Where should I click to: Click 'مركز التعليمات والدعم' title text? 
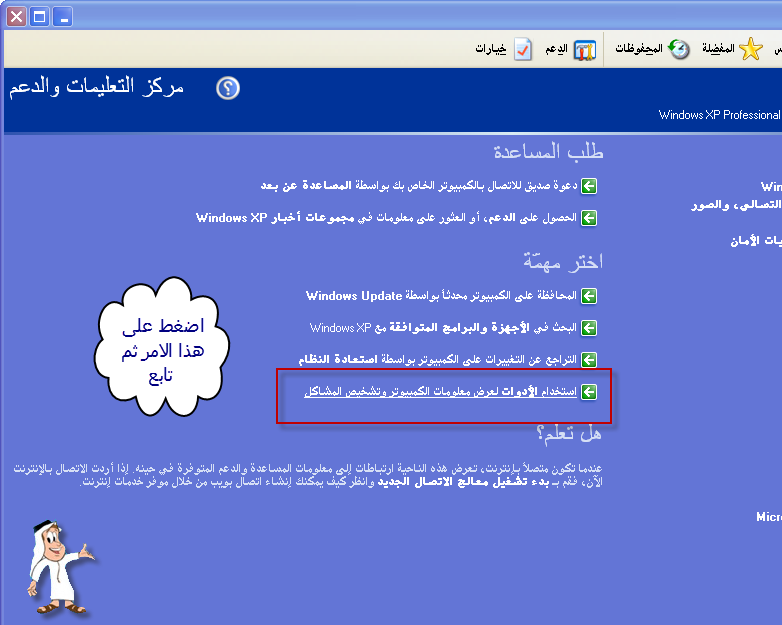96,86
